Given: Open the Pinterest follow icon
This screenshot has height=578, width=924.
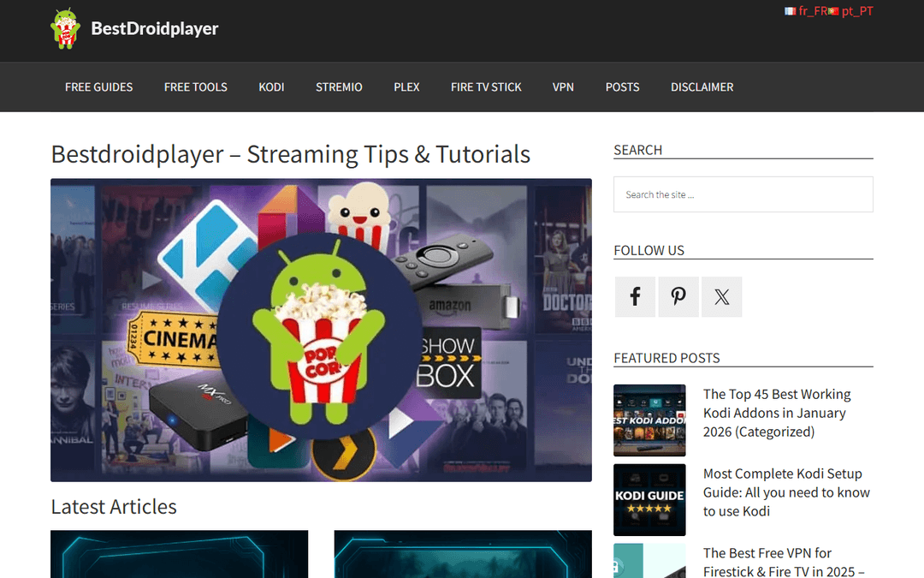Looking at the screenshot, I should pos(678,296).
